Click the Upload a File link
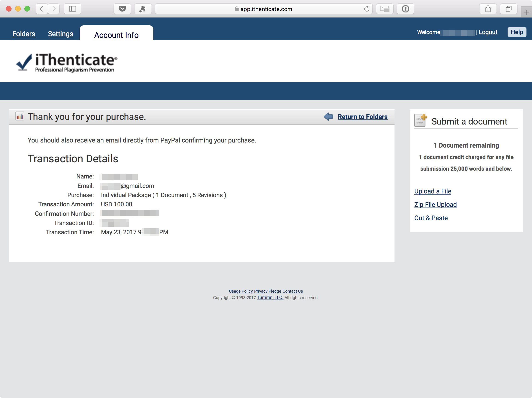 (x=433, y=191)
